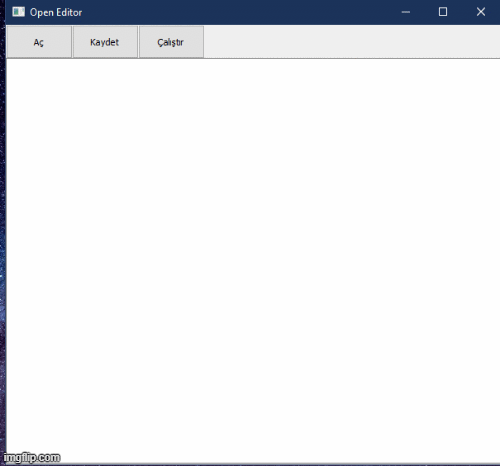
Task: Save the document with the Kaydet button
Action: [x=105, y=42]
